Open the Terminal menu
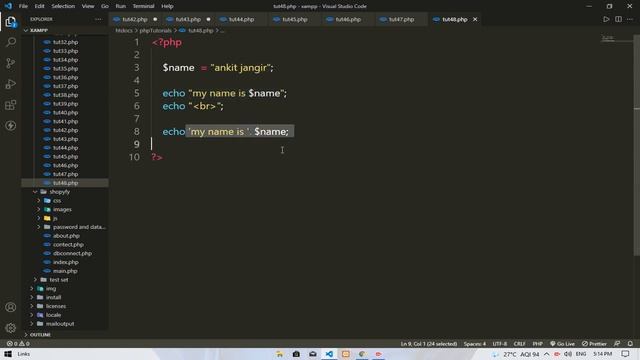The height and width of the screenshot is (360, 640). click(x=143, y=6)
